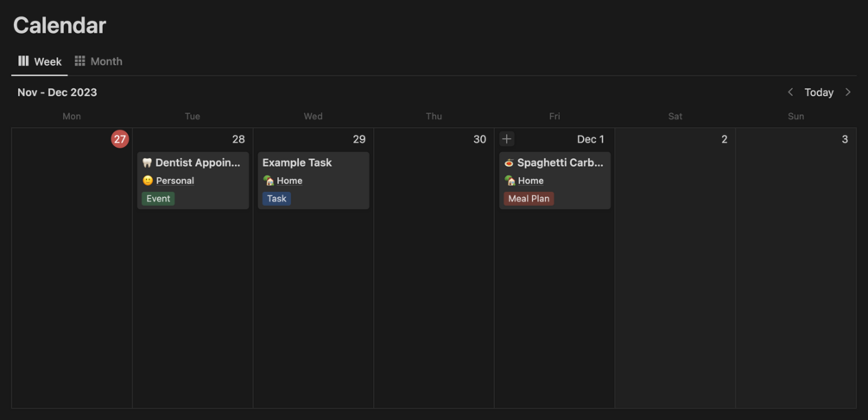Viewport: 868px width, 420px height.
Task: Go to previous week with left chevron
Action: [x=790, y=92]
